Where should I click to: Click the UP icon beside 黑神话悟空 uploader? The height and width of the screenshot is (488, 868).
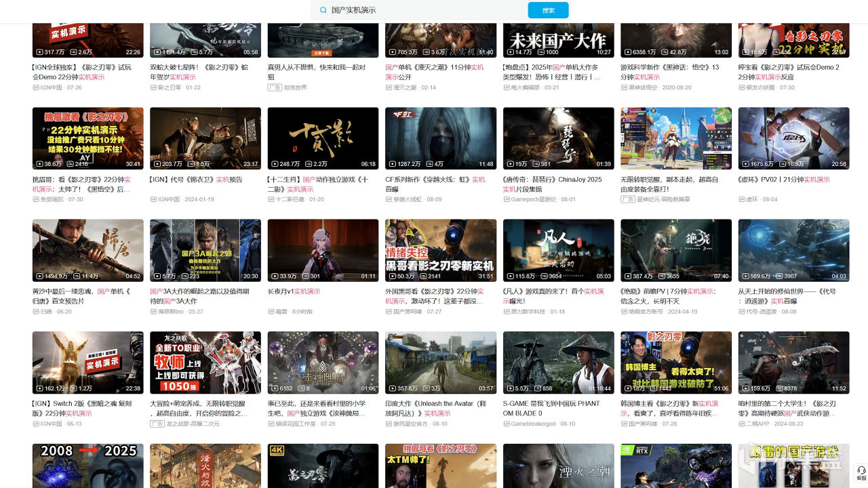(x=624, y=87)
